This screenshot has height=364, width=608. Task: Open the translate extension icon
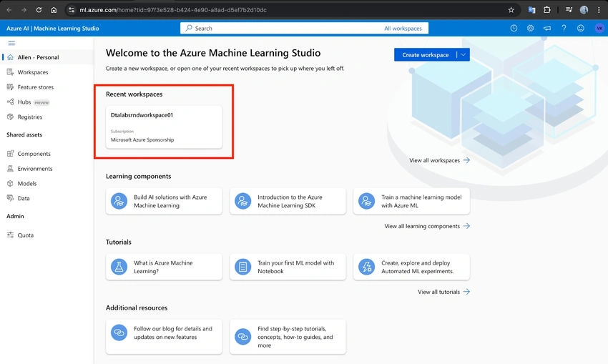click(x=531, y=10)
